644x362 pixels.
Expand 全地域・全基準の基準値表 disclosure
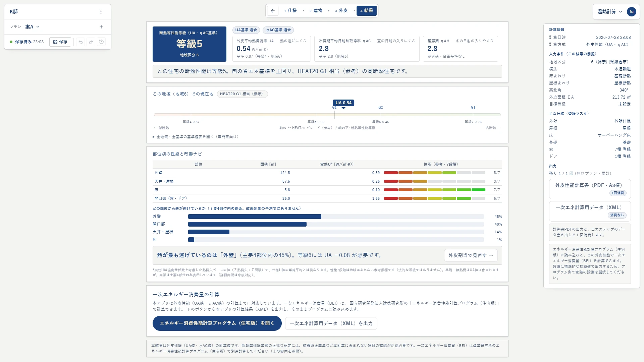point(196,137)
